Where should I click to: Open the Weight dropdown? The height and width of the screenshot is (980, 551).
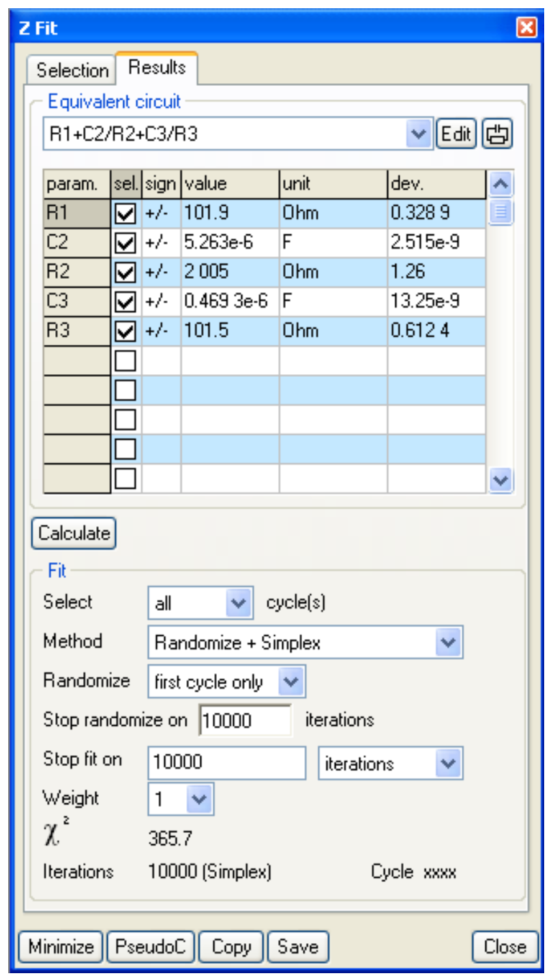click(x=200, y=799)
